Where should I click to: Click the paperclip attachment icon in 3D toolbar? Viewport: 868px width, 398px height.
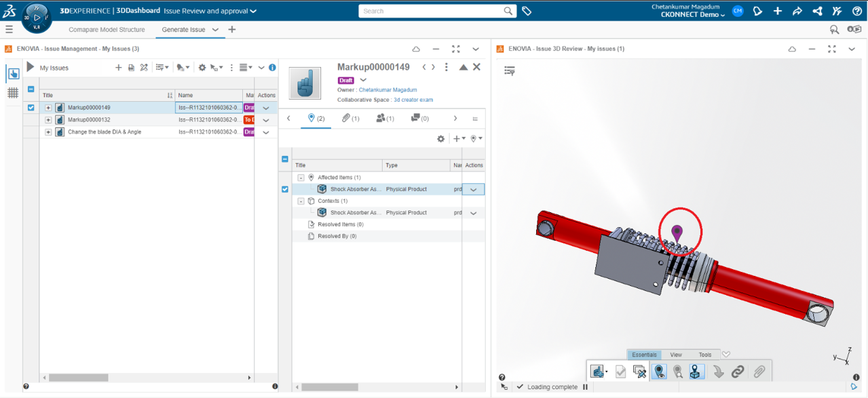(x=759, y=372)
